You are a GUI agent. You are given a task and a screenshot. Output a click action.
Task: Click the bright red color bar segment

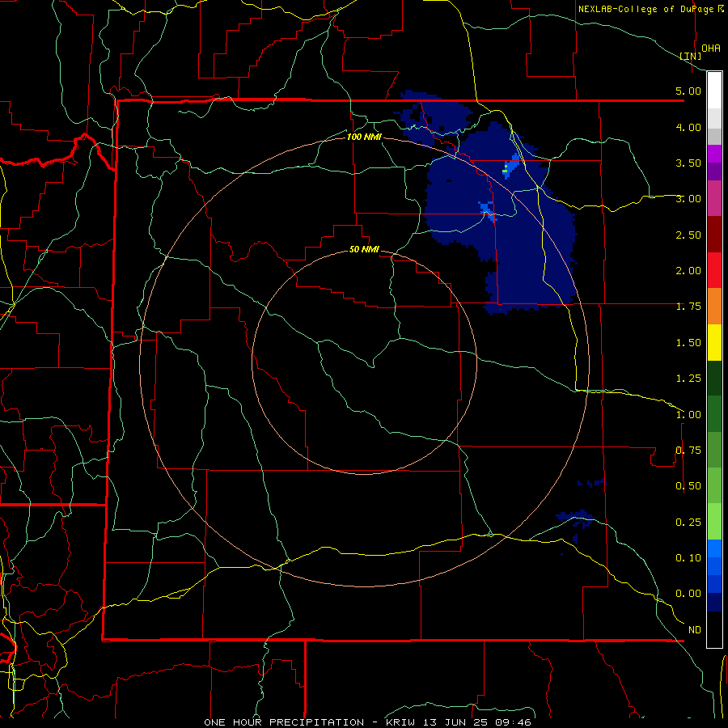click(x=714, y=270)
